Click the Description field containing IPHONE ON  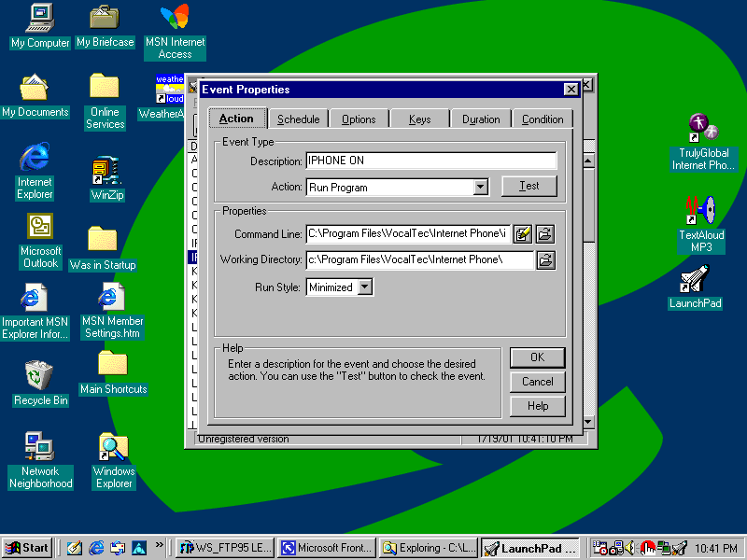click(x=431, y=161)
